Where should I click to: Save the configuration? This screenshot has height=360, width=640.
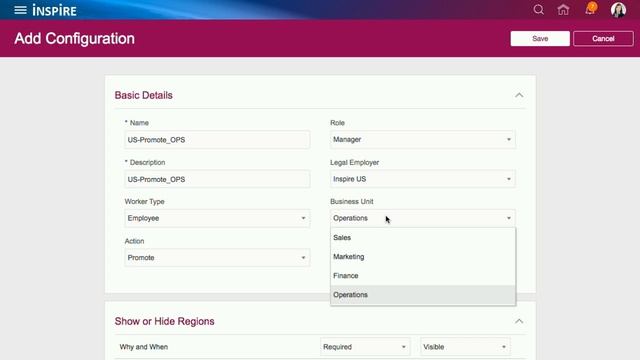tap(540, 39)
